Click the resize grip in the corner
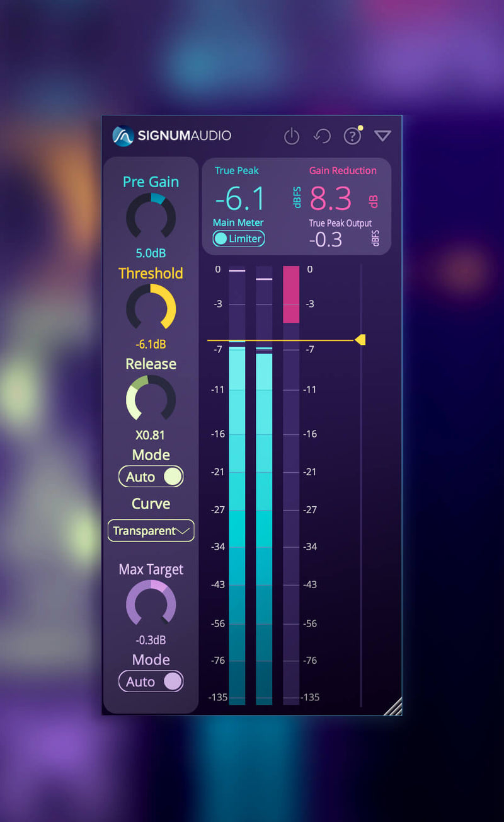The height and width of the screenshot is (822, 504). [393, 707]
